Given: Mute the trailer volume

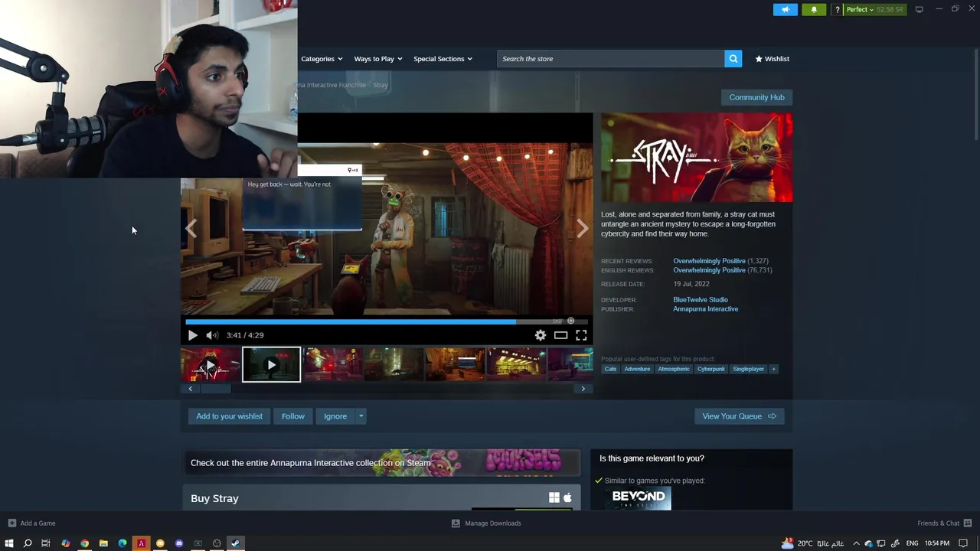Looking at the screenshot, I should (212, 335).
